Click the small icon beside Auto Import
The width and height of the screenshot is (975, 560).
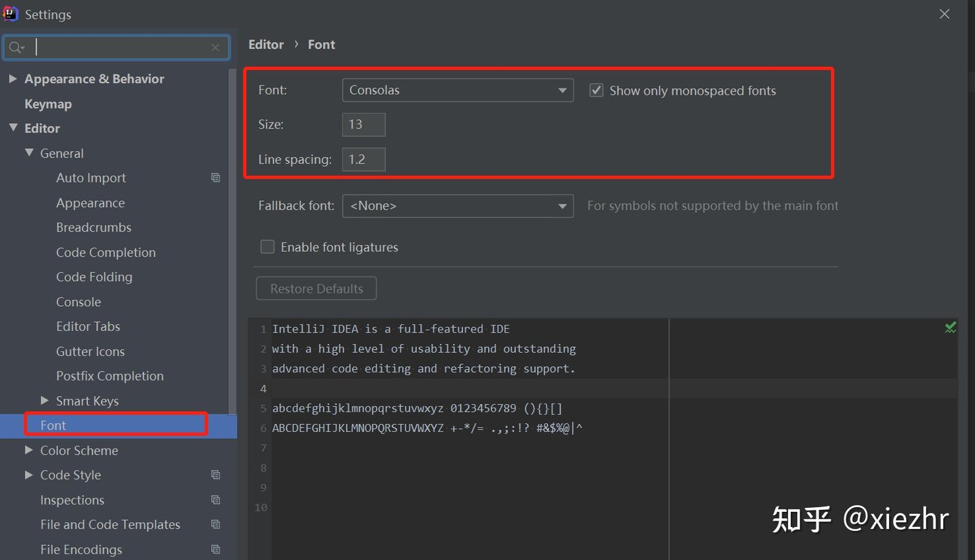pos(215,177)
